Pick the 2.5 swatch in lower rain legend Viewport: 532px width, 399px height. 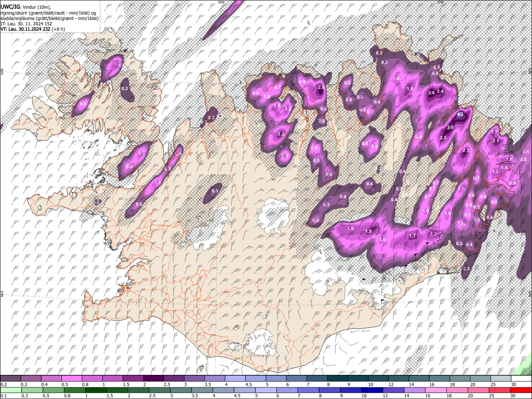pyautogui.click(x=160, y=390)
